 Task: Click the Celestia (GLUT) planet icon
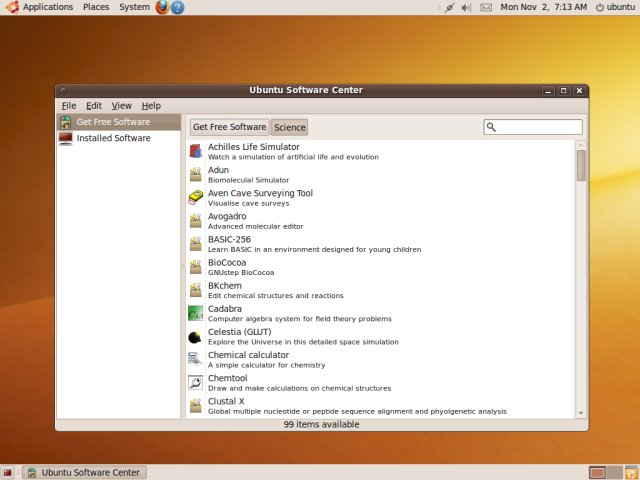coord(195,337)
